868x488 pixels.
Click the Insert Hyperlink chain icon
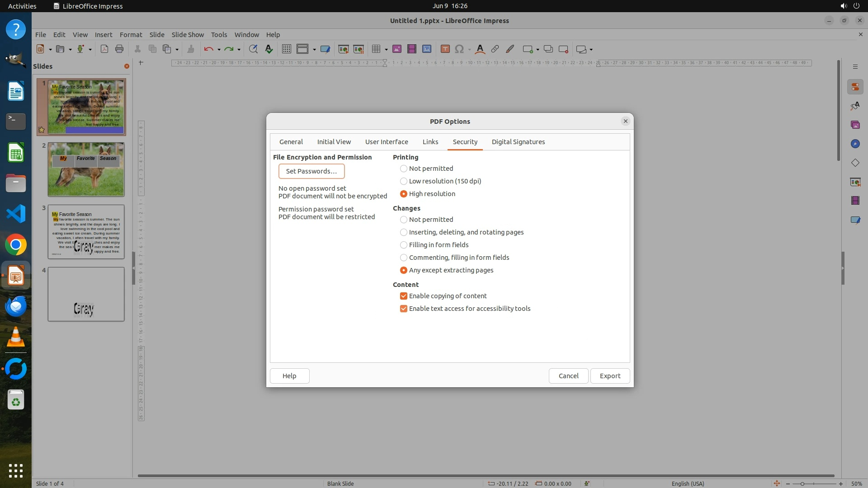495,49
